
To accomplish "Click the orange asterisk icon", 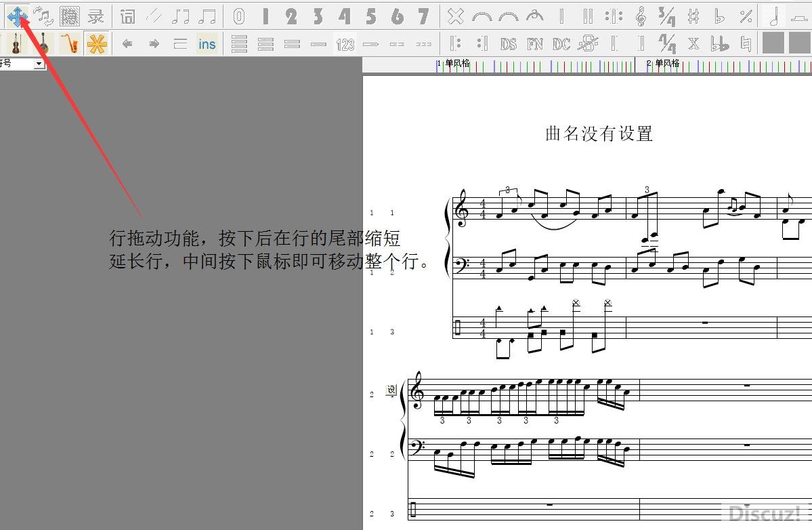I will coord(97,44).
